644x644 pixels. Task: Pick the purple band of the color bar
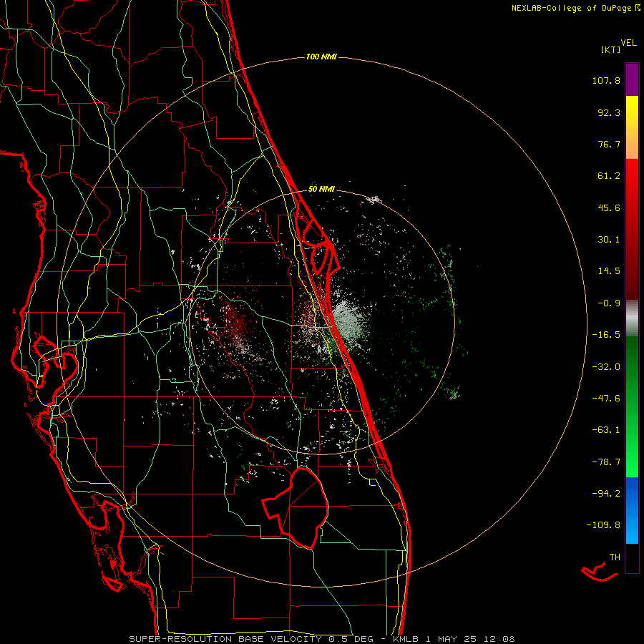(632, 79)
